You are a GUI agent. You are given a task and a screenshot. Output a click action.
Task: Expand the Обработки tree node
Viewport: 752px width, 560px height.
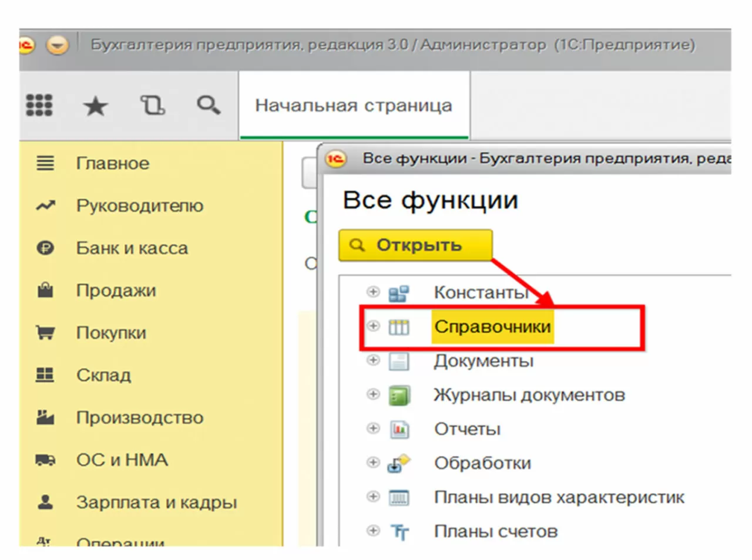pyautogui.click(x=373, y=462)
